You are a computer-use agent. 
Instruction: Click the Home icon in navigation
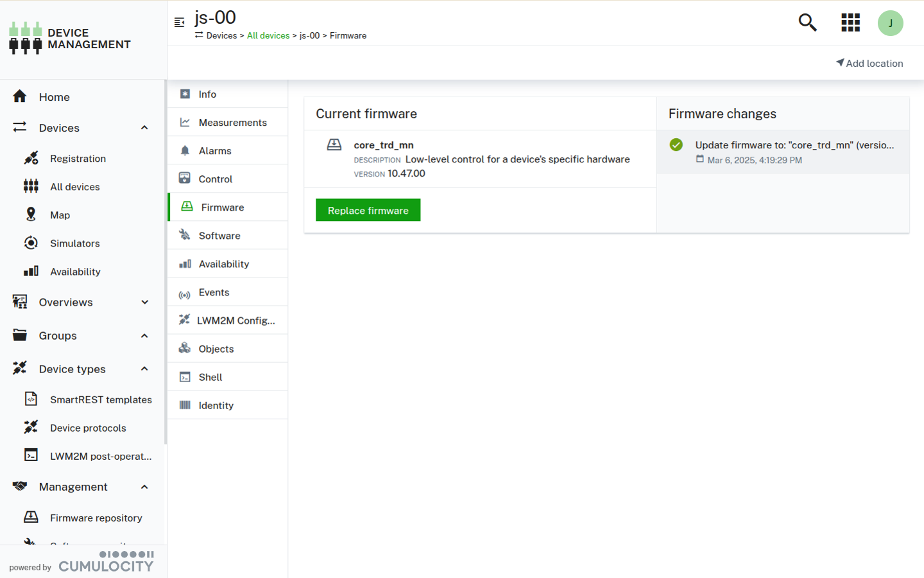coord(20,97)
